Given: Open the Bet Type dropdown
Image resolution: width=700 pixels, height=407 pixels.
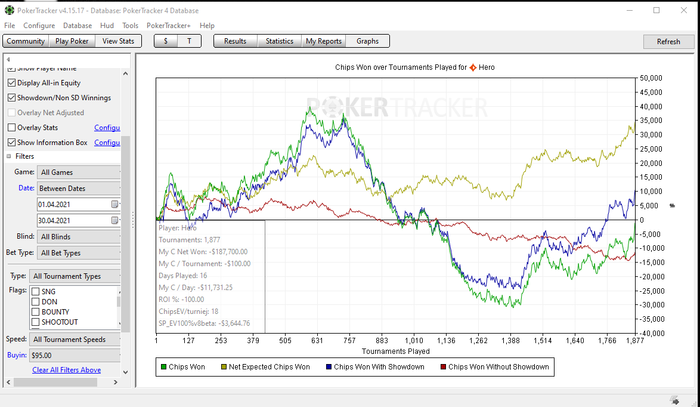Looking at the screenshot, I should 79,253.
